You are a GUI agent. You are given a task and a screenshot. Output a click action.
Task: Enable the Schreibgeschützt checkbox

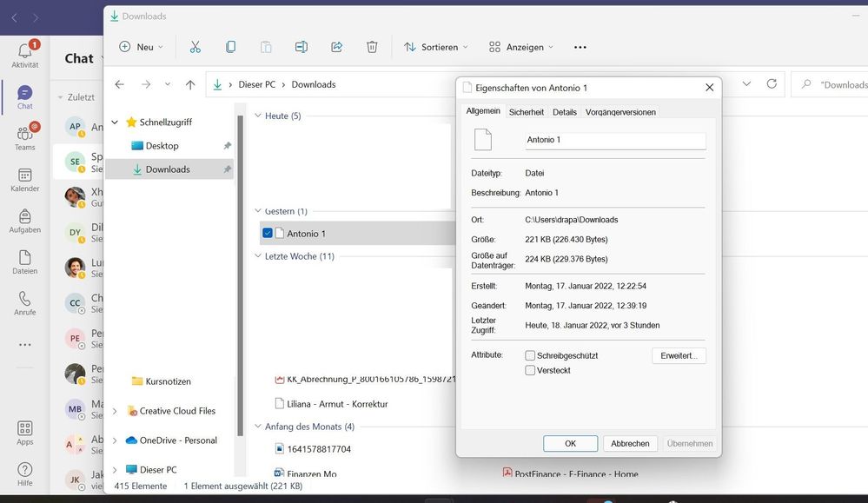point(530,355)
